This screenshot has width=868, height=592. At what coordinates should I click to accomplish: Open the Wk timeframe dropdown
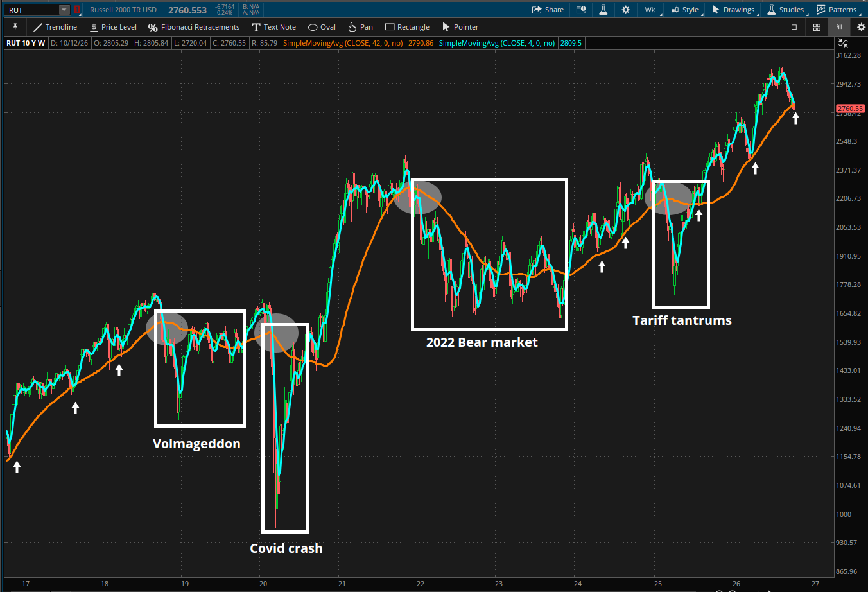pos(650,10)
